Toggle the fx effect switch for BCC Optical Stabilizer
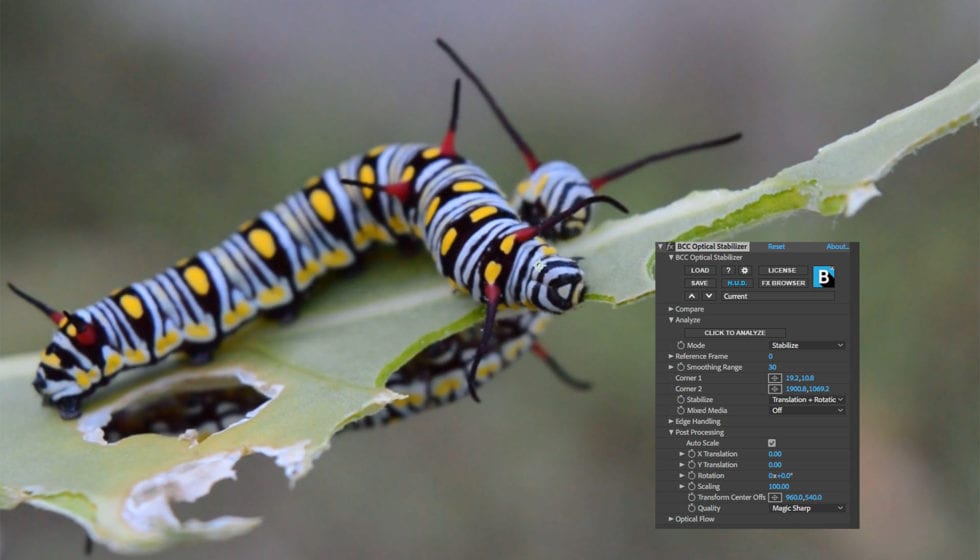Screen dimensions: 980x560 [x=670, y=247]
